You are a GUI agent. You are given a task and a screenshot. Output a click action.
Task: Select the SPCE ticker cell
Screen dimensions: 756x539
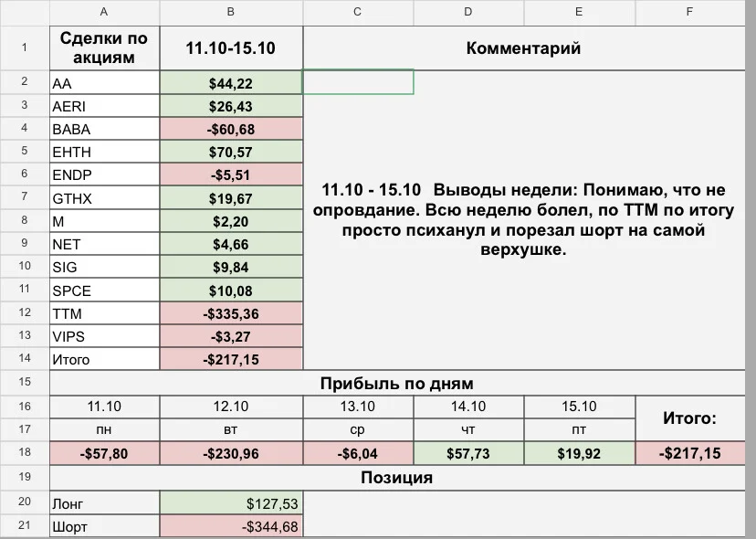point(104,291)
